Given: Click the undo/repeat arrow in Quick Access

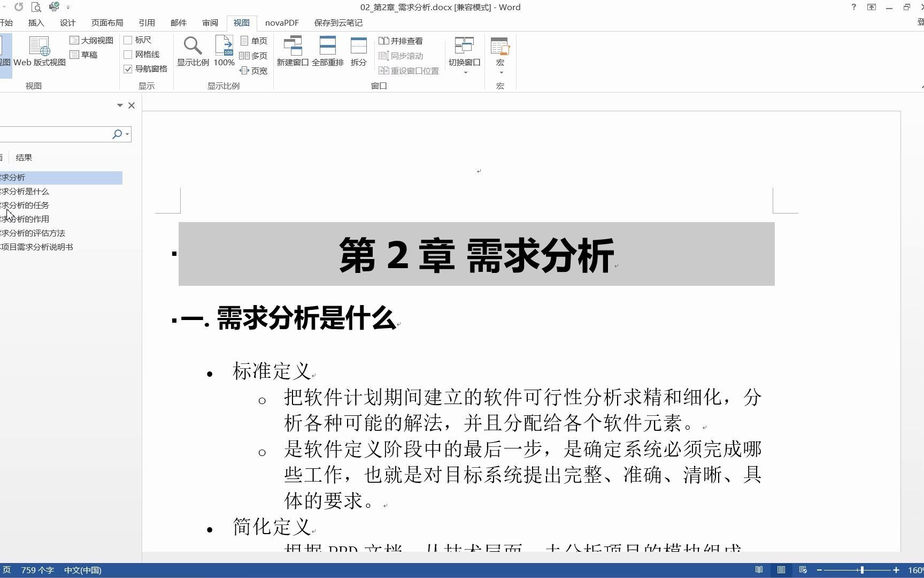Looking at the screenshot, I should pos(19,7).
